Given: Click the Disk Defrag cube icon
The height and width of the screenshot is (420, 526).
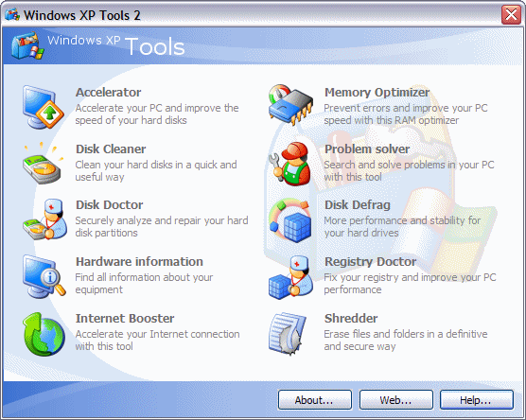Looking at the screenshot, I should click(290, 220).
